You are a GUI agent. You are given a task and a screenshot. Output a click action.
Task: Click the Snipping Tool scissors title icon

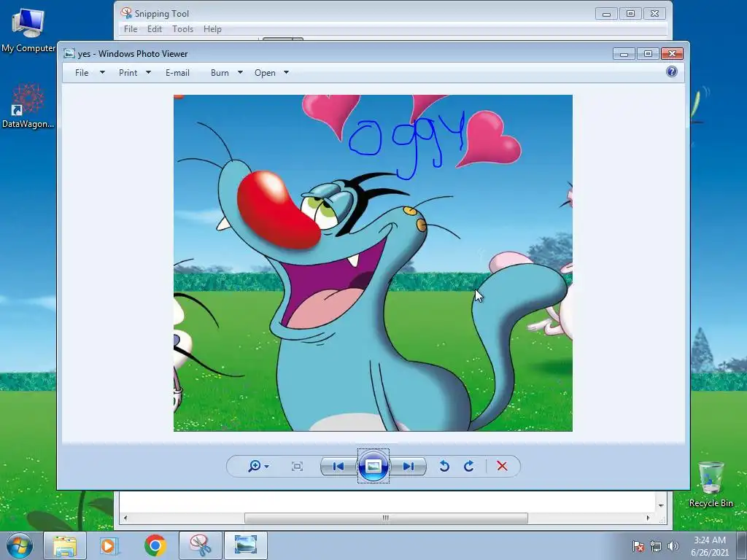click(126, 13)
